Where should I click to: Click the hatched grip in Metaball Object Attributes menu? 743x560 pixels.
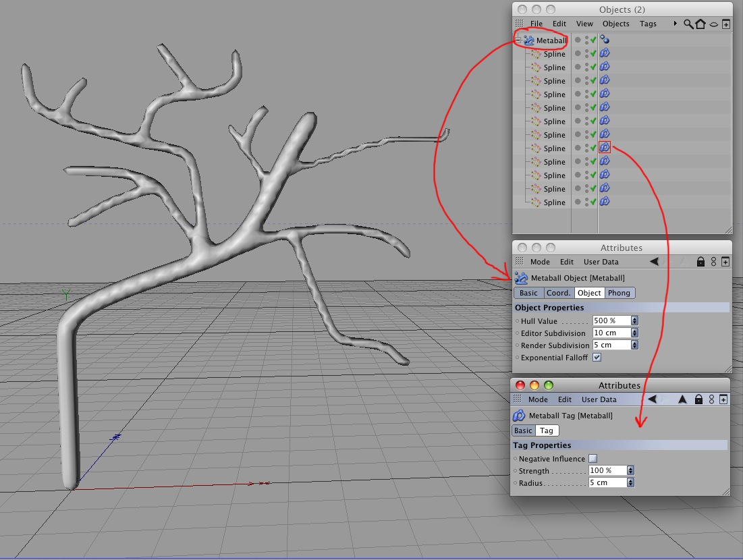[520, 261]
